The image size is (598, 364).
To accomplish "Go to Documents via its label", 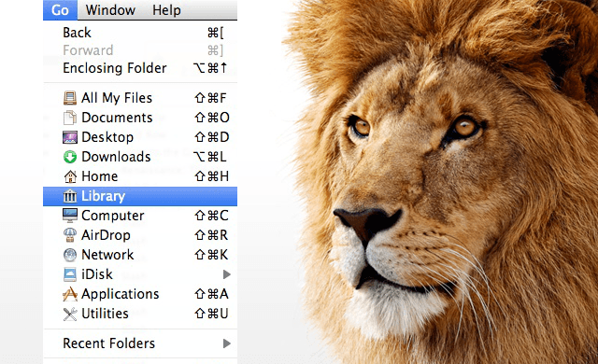I will (x=117, y=118).
